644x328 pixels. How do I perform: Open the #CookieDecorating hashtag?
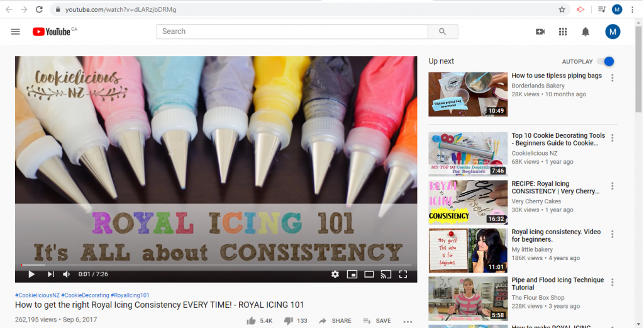85,295
